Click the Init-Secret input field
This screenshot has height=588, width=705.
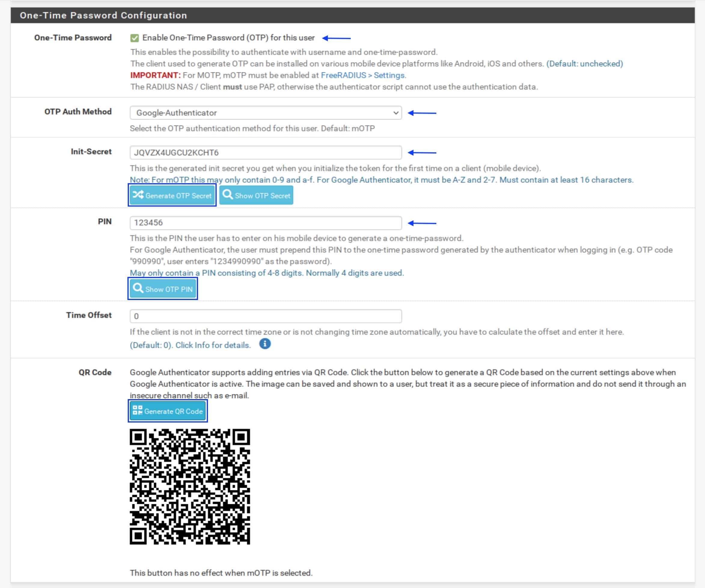[266, 153]
